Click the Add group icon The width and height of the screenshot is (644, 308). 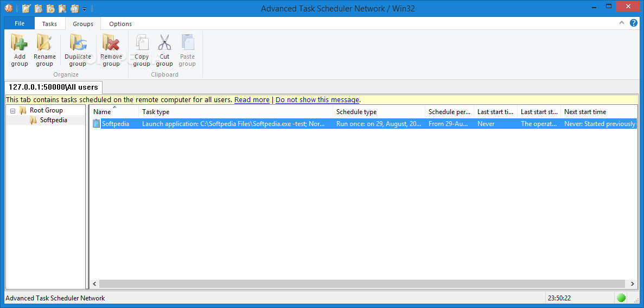(x=20, y=42)
